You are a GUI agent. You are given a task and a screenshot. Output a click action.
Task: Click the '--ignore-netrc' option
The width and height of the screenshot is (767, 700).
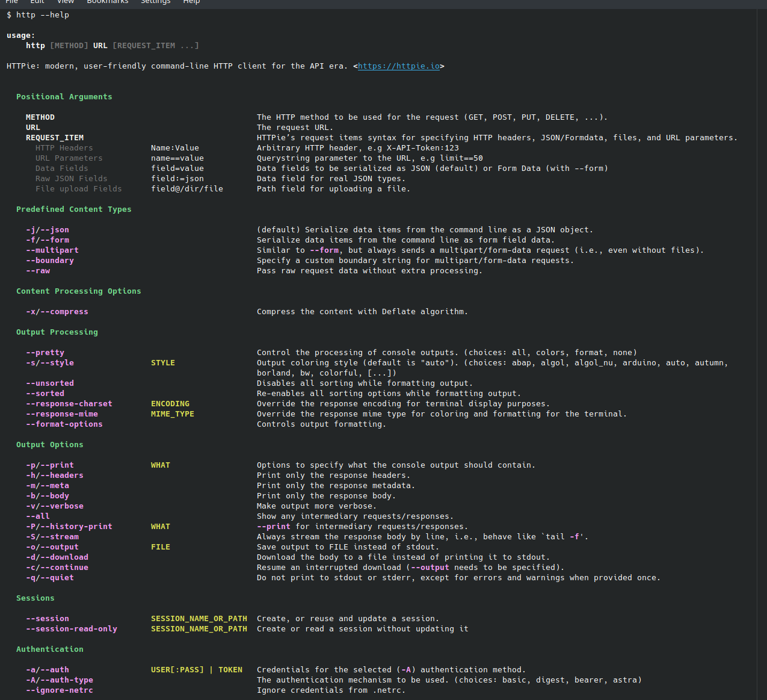60,690
